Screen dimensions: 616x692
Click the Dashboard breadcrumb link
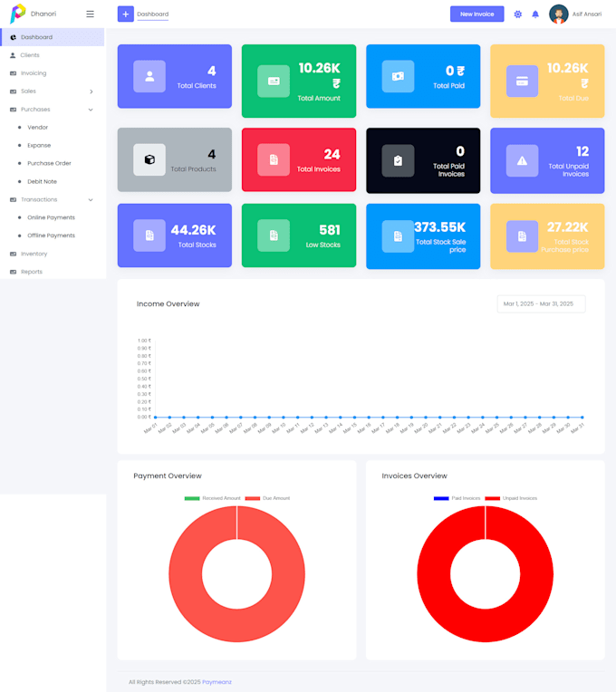coord(153,14)
